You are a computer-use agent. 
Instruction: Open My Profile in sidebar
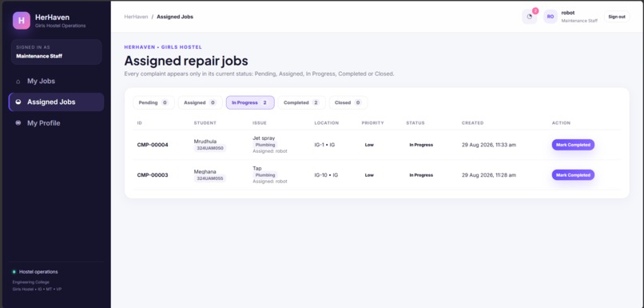56,123
